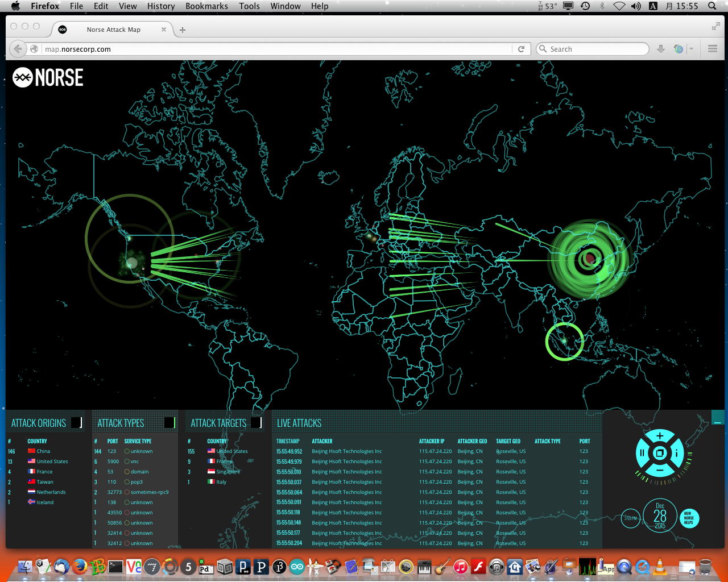Select the Norse Attack Map tab
Screen dimensions: 728x582
(x=113, y=30)
